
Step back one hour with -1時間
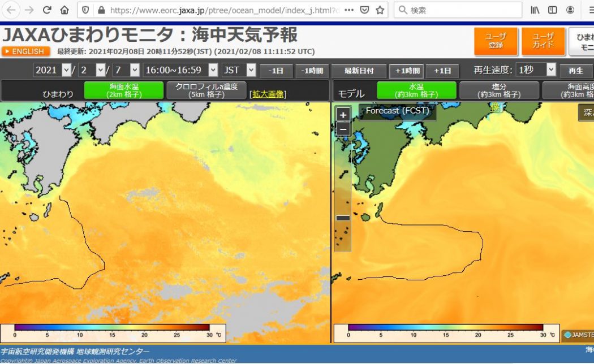pos(312,71)
